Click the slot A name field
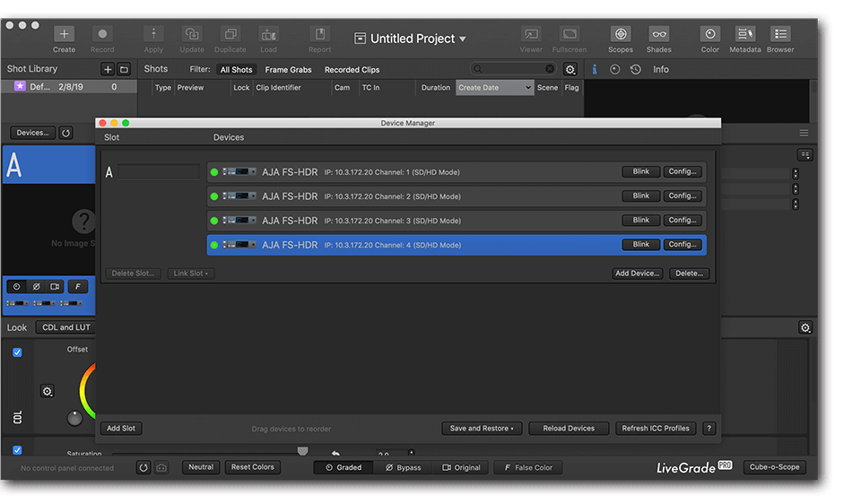 pos(160,171)
